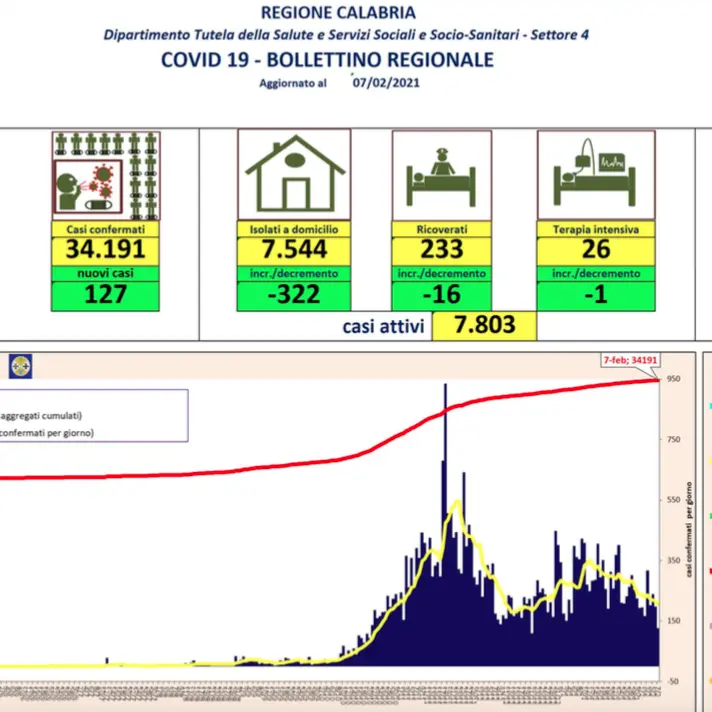This screenshot has height=712, width=712.
Task: Click the update date 07/02/2021
Action: point(386,83)
